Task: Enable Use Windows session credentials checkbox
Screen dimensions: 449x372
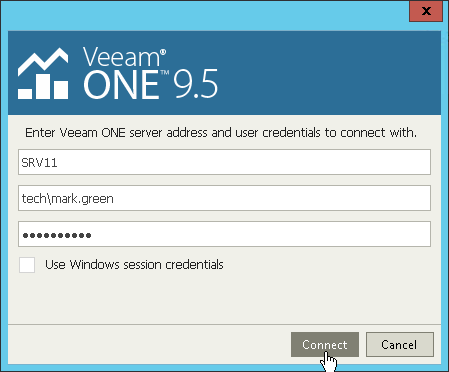Action: (27, 265)
